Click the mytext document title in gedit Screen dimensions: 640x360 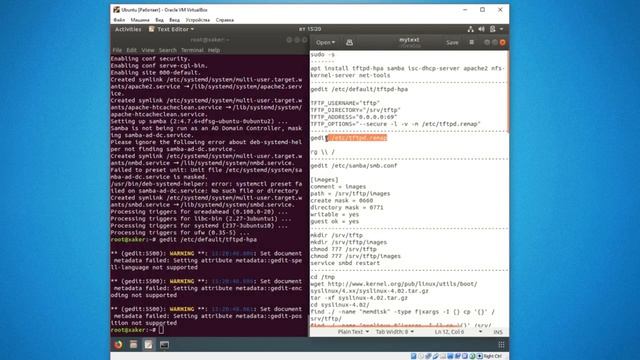pyautogui.click(x=409, y=40)
